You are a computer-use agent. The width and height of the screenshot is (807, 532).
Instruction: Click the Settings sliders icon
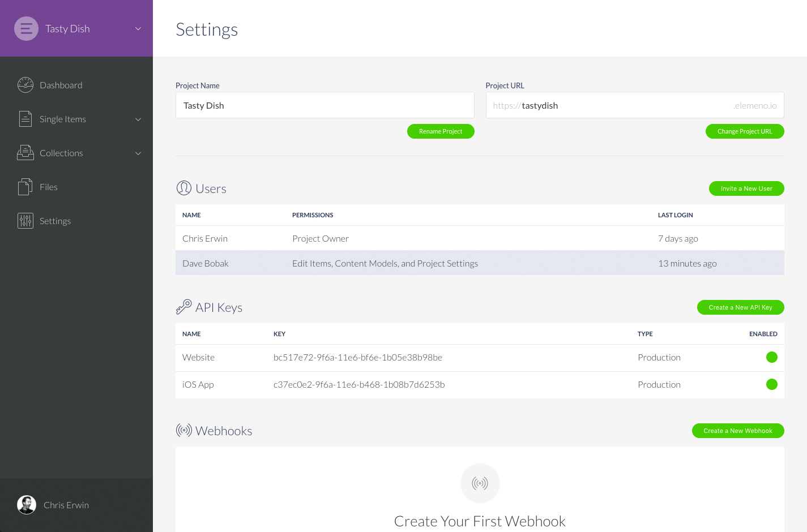tap(25, 221)
